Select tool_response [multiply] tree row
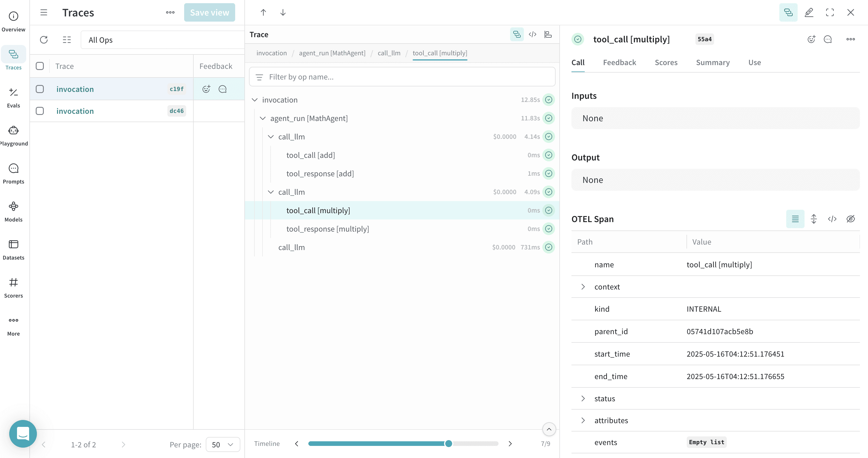The width and height of the screenshot is (868, 458). tap(402, 229)
